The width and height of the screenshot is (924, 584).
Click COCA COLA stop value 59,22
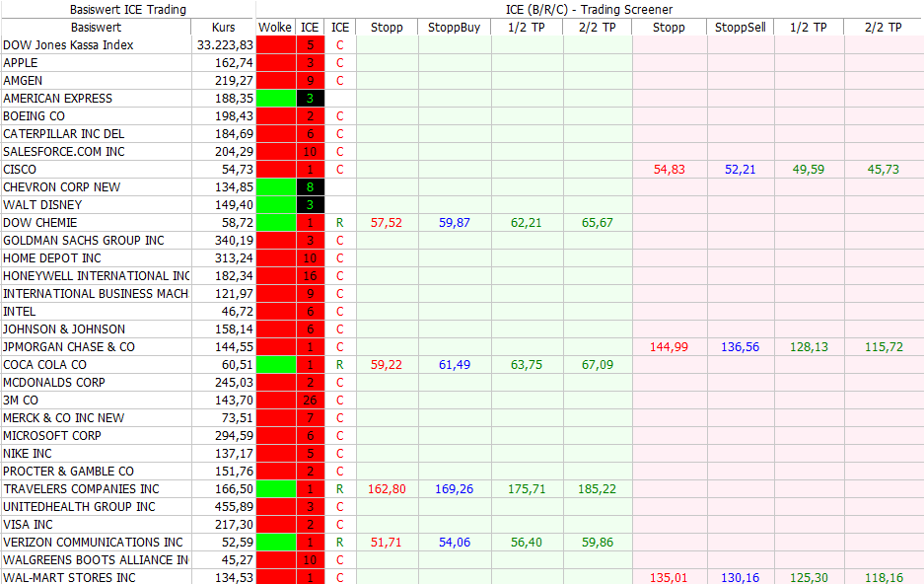tap(387, 364)
